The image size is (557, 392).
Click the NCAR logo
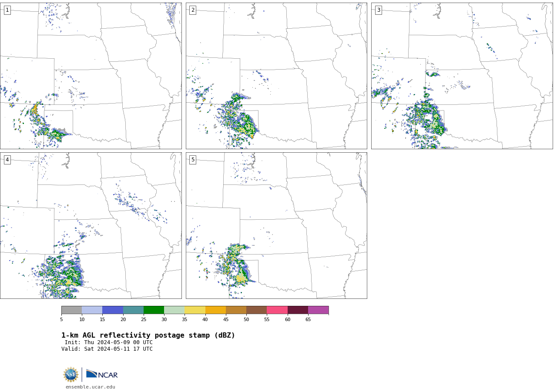[x=102, y=374]
